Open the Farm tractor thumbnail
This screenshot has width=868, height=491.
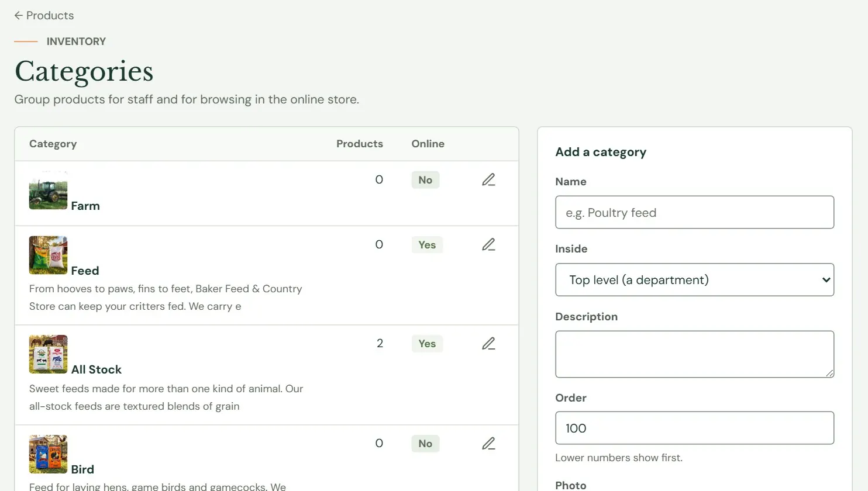[x=48, y=190]
